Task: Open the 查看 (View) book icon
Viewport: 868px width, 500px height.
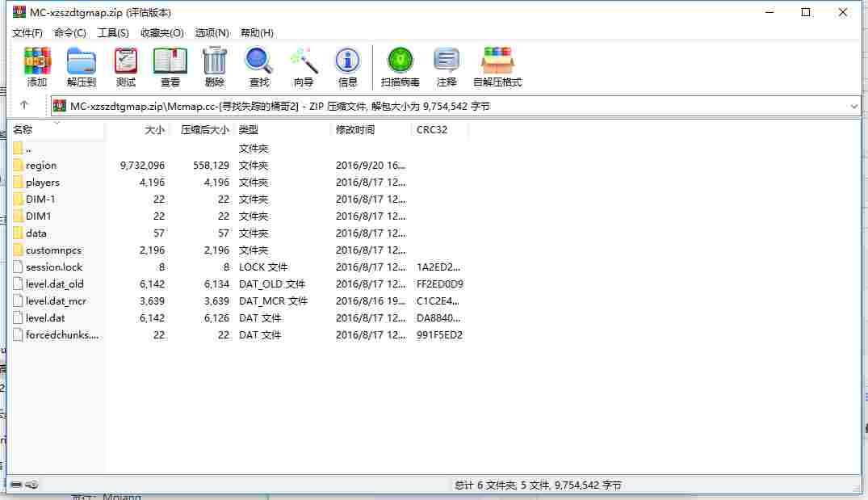Action: 170,61
